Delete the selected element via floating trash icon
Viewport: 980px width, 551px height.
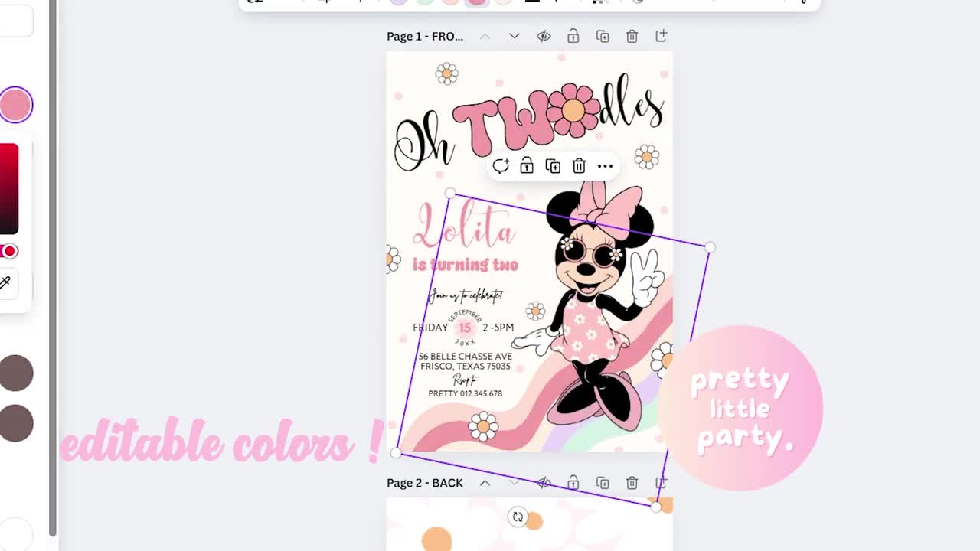[579, 166]
